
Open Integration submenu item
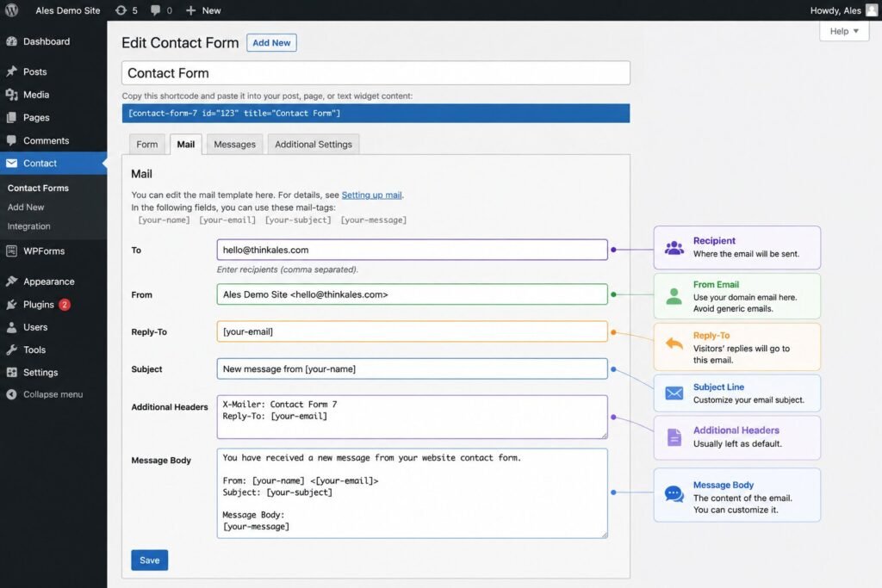(x=28, y=226)
